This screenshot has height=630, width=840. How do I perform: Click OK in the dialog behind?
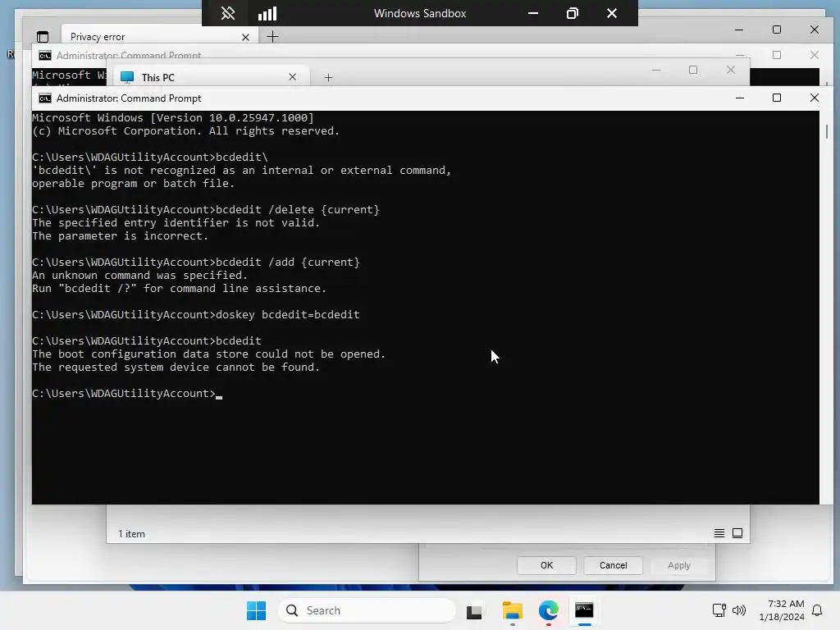click(x=546, y=565)
